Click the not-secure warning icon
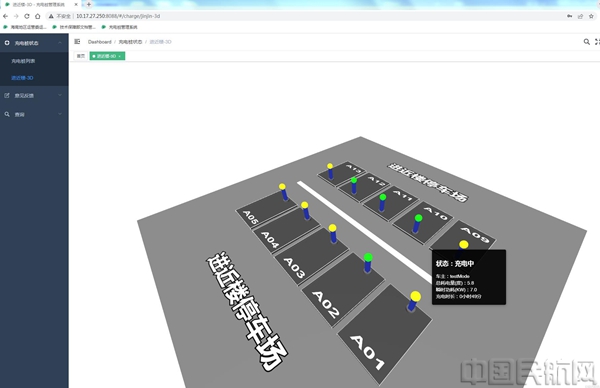Image resolution: width=600 pixels, height=388 pixels. [51, 16]
